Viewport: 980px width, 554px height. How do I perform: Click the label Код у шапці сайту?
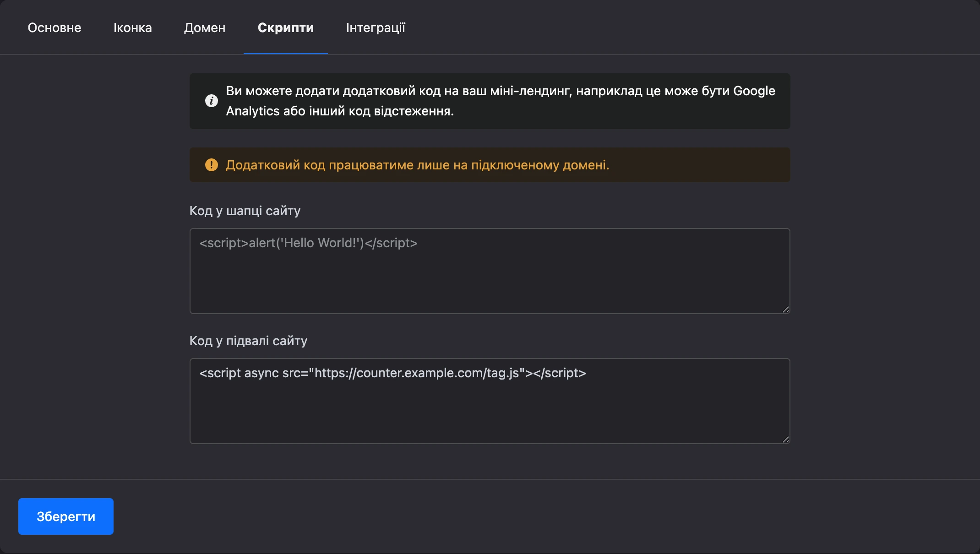tap(245, 211)
